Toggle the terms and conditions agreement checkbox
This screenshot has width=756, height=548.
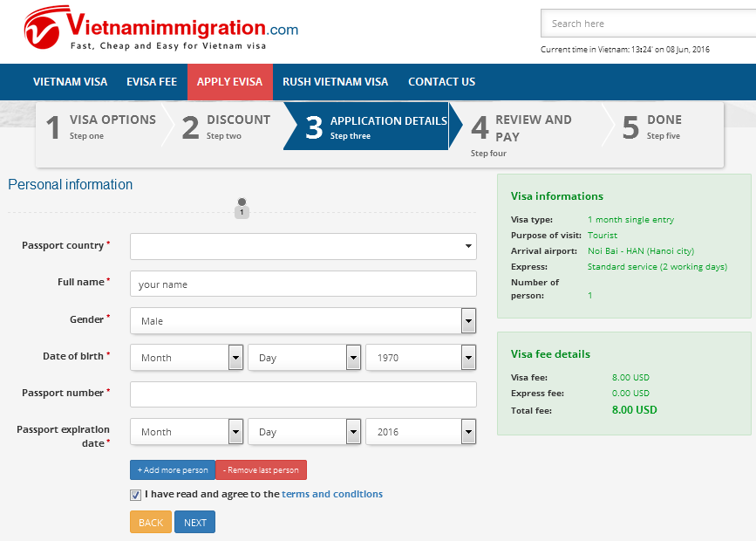click(135, 495)
